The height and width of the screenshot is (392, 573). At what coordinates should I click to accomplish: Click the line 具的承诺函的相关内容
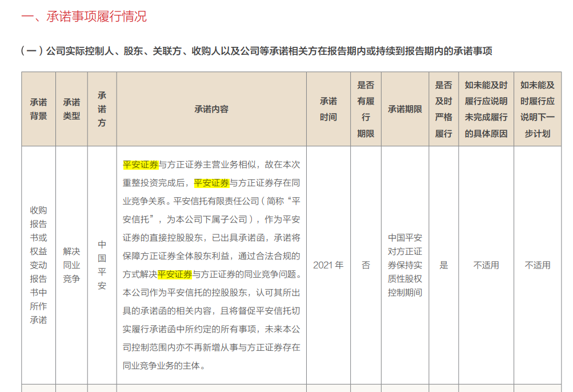tap(211, 311)
